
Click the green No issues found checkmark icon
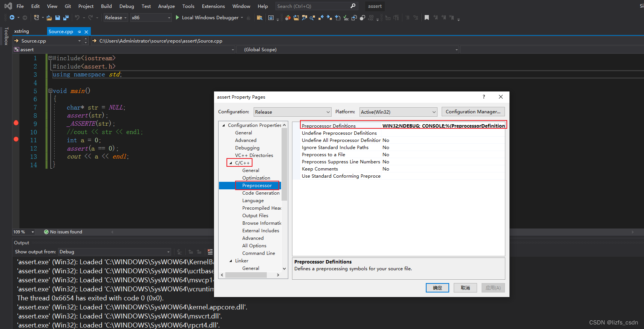point(46,232)
